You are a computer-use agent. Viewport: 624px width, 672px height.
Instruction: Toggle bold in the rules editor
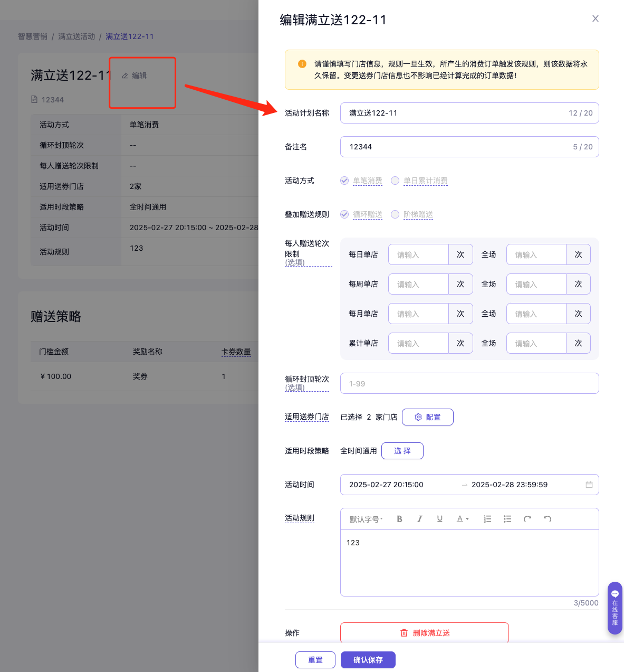click(399, 519)
